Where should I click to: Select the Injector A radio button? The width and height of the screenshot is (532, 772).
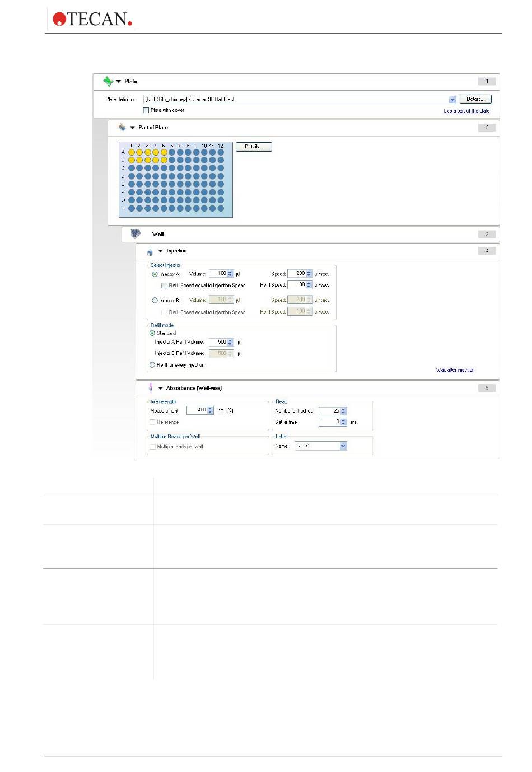(155, 274)
